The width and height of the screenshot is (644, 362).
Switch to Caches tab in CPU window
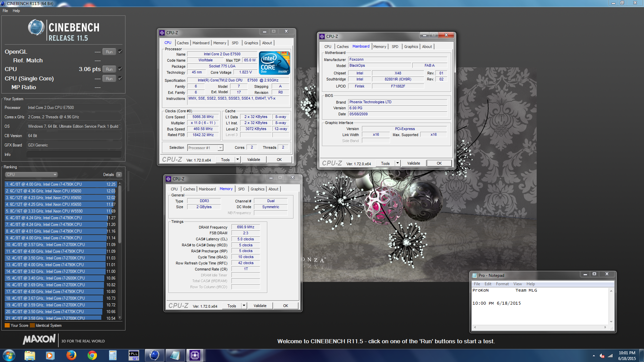183,43
